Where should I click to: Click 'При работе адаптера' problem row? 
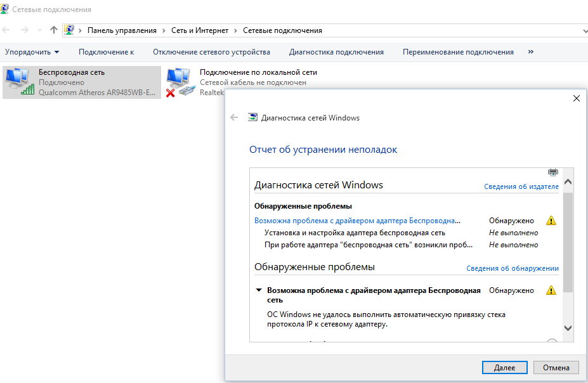click(369, 245)
